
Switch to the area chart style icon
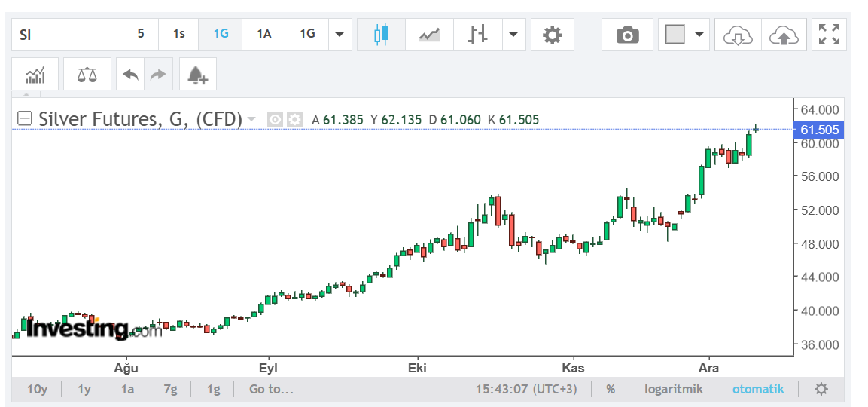[430, 35]
